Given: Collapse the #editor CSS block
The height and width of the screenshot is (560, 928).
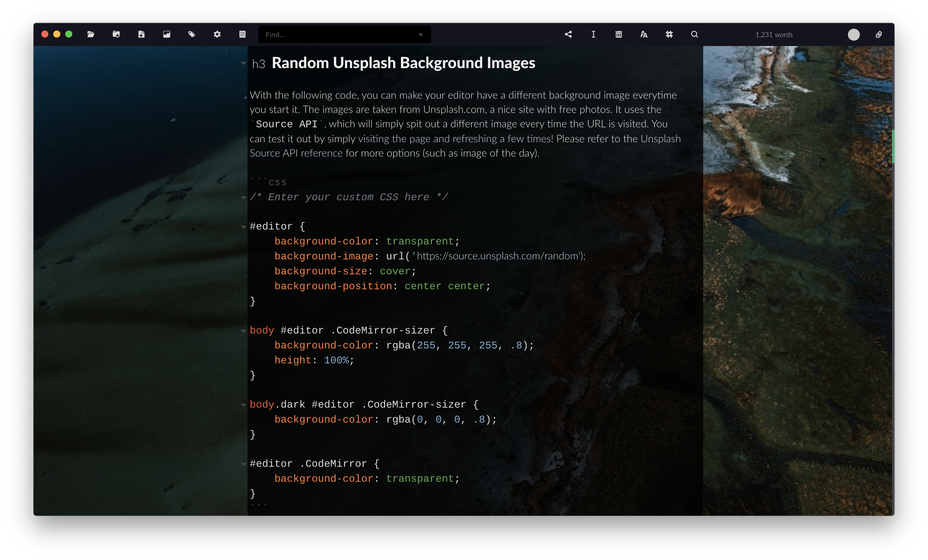Looking at the screenshot, I should 244,226.
